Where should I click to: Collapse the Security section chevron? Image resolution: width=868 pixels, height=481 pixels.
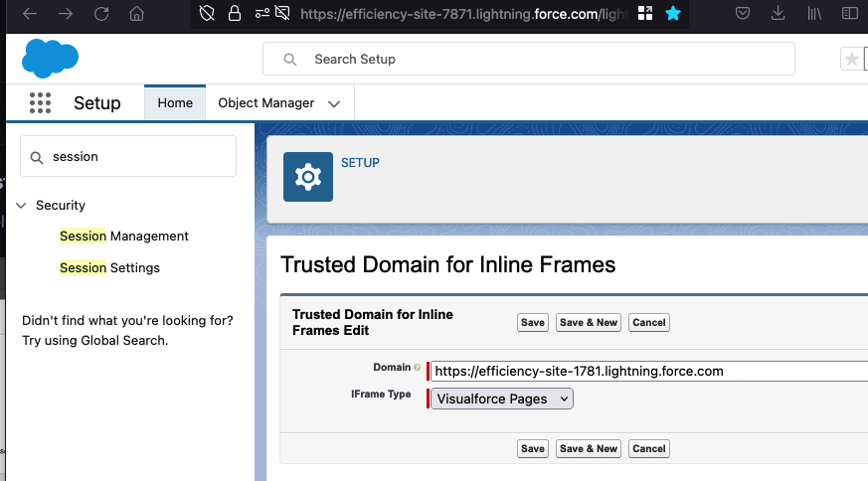(x=21, y=206)
